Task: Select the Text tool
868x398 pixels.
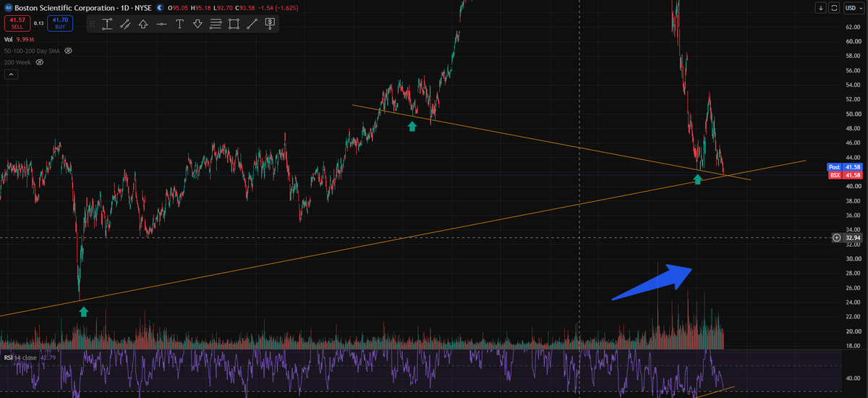Action: pyautogui.click(x=179, y=24)
